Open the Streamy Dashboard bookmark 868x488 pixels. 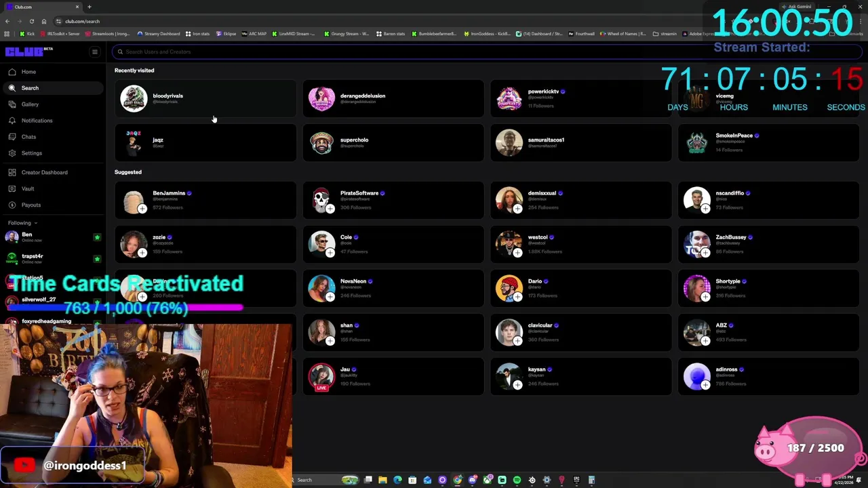[x=159, y=34]
